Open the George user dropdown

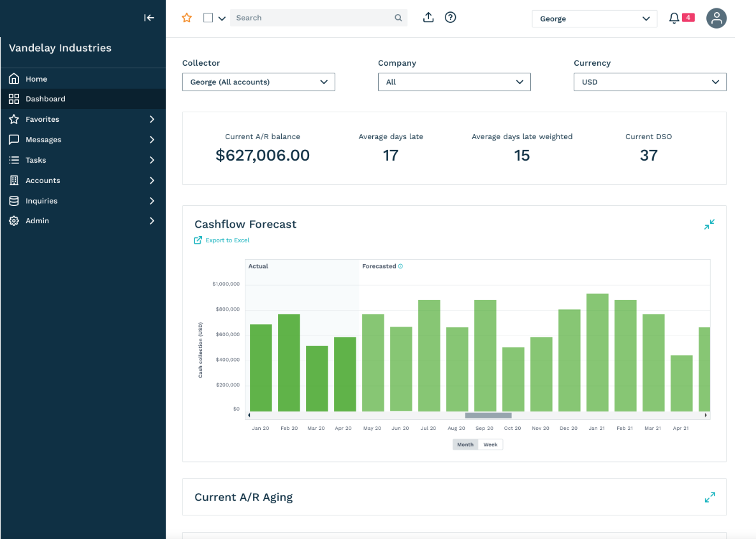[595, 19]
